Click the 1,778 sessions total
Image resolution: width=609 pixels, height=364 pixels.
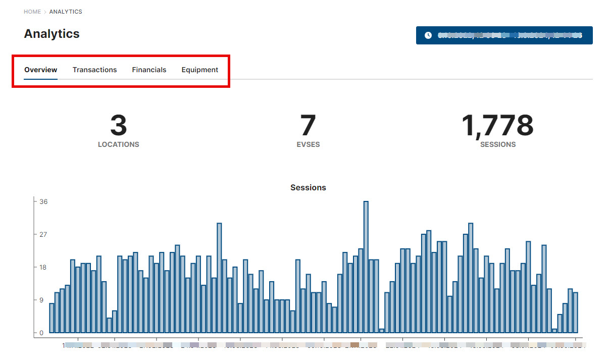tap(497, 125)
